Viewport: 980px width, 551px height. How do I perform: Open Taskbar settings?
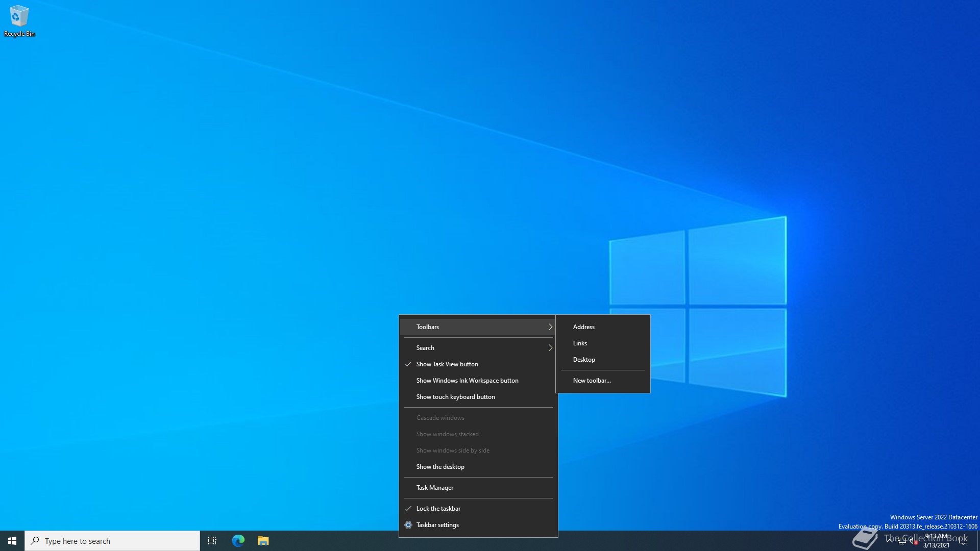coord(478,525)
